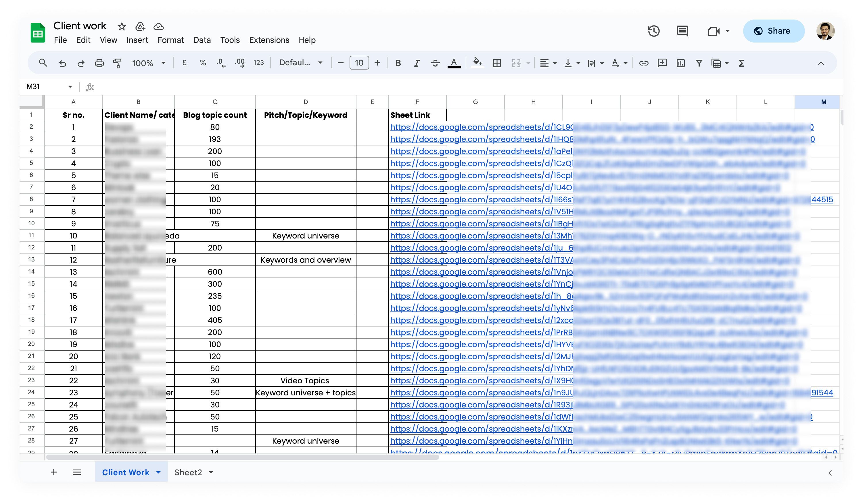Viewport: 863px width, 504px height.
Task: Open version history clock icon
Action: (x=653, y=31)
